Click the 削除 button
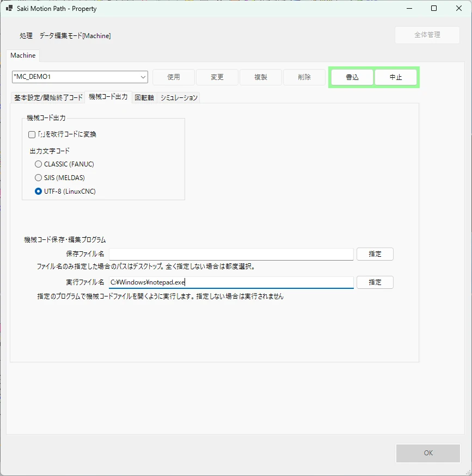The width and height of the screenshot is (472, 476). (304, 77)
